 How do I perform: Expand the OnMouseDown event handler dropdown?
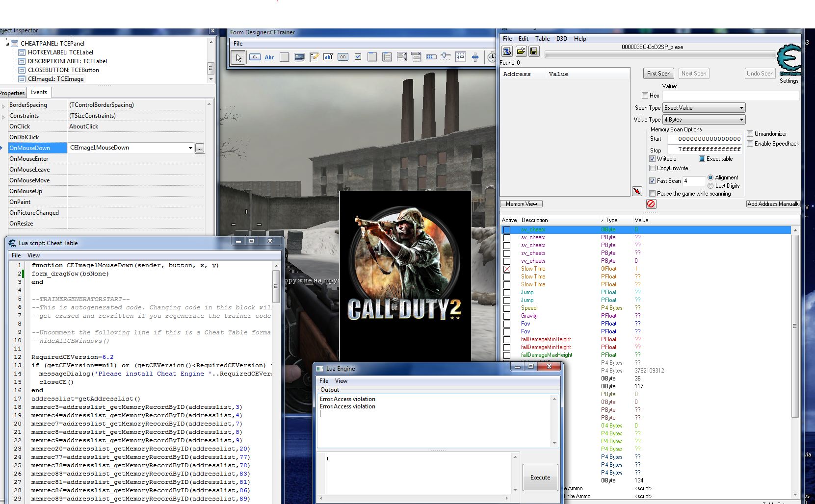click(190, 148)
